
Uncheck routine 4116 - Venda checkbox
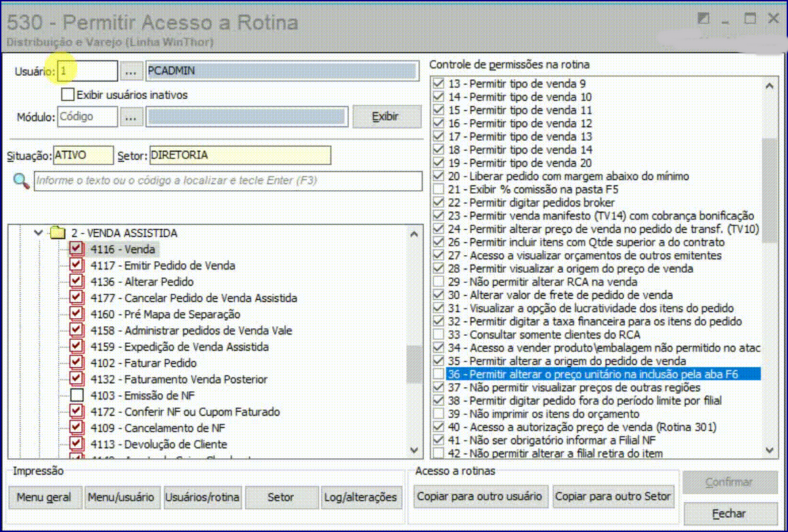(76, 248)
